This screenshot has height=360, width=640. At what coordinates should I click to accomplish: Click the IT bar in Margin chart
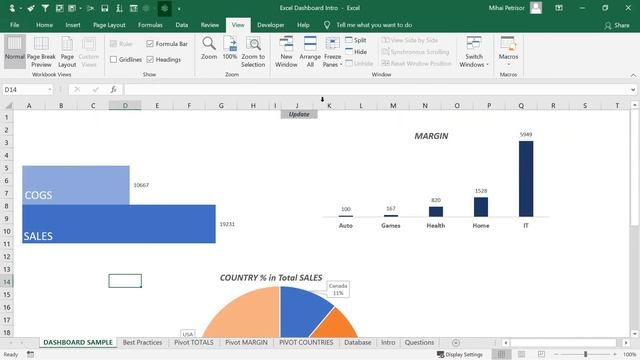click(526, 179)
